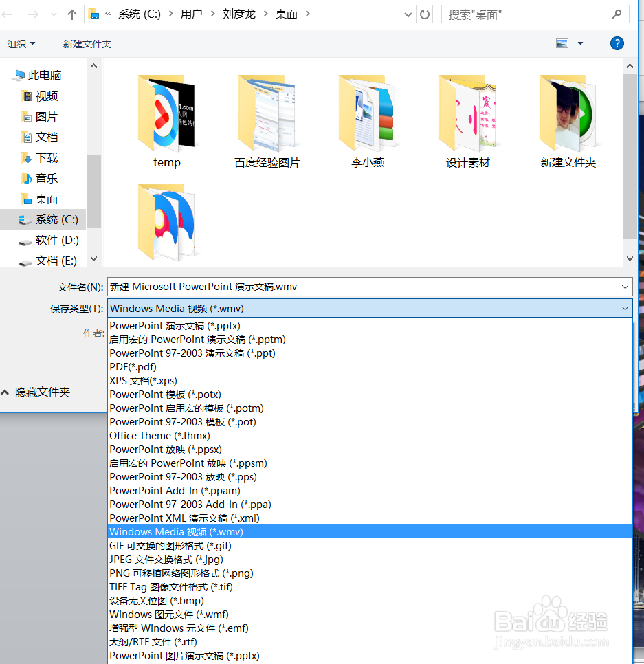This screenshot has height=664, width=644.
Task: Open recent locations dropdown arrow
Action: 54,15
